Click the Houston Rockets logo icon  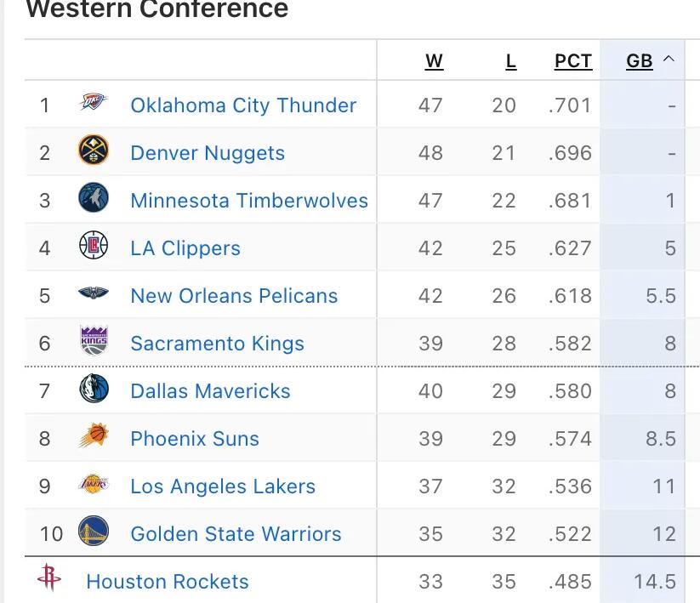click(x=49, y=580)
